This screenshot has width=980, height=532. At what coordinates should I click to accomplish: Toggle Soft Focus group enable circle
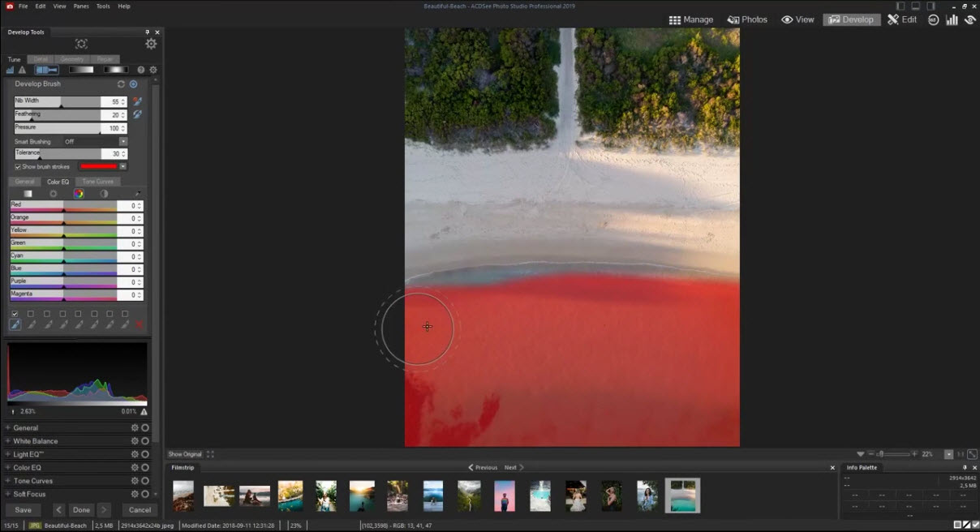tap(145, 494)
